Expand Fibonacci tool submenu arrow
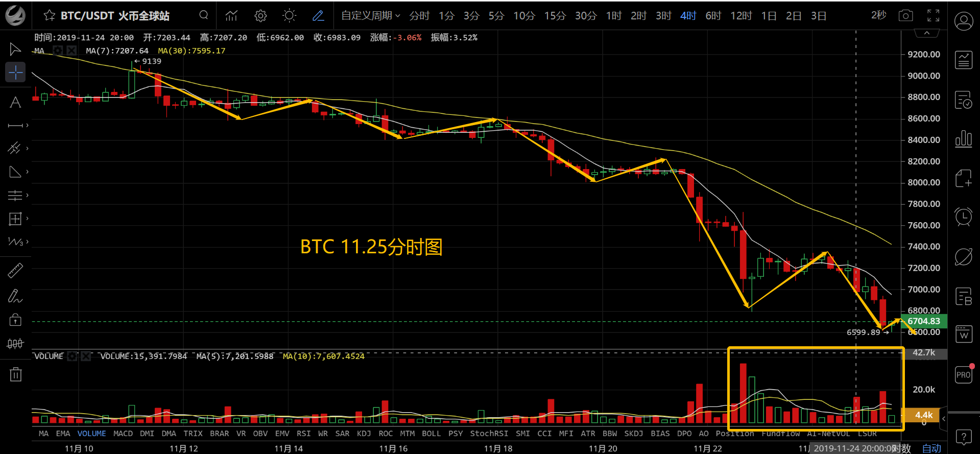 (x=27, y=195)
